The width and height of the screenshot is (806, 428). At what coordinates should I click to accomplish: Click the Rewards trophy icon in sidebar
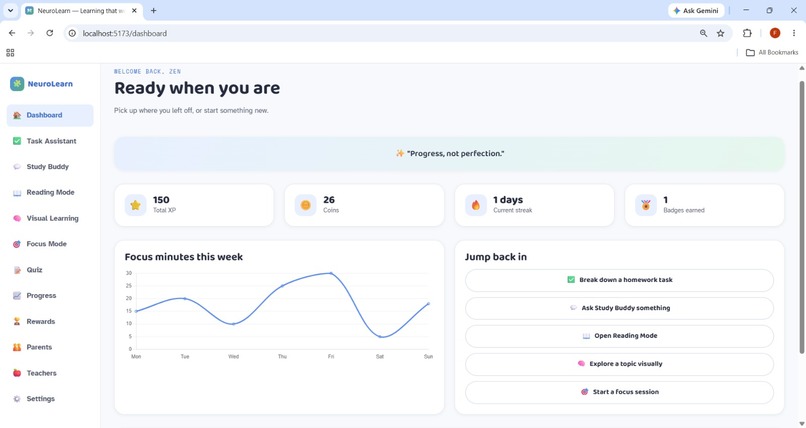coord(17,321)
